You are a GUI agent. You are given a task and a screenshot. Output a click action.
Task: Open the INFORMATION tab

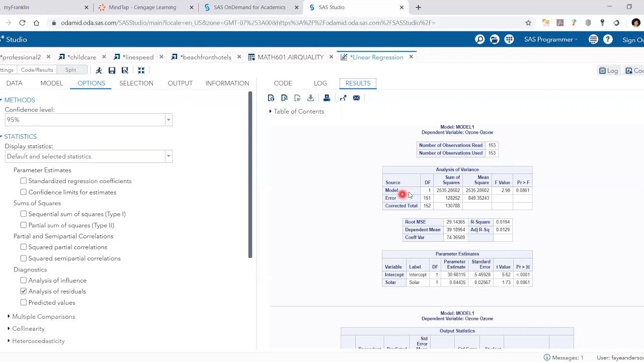[227, 83]
